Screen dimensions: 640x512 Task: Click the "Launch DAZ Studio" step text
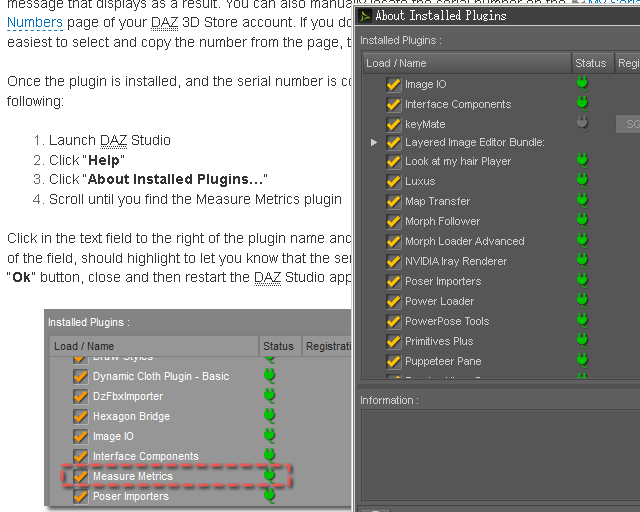point(110,140)
